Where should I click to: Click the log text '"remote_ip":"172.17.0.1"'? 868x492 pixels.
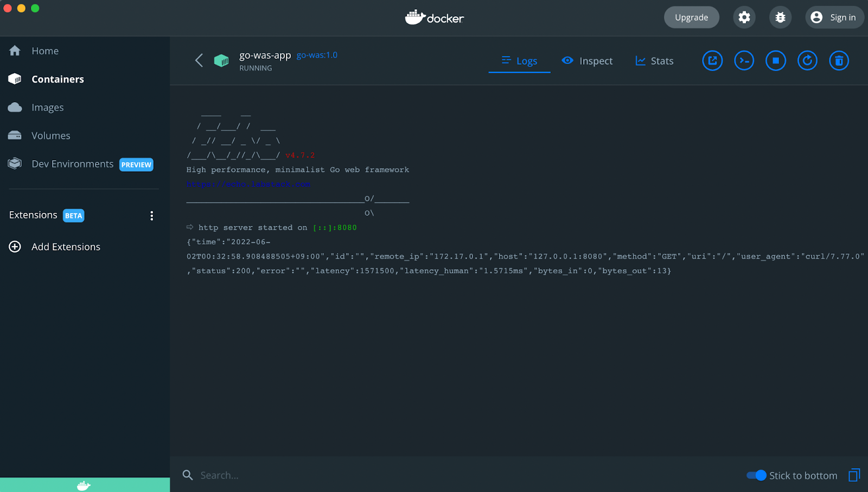click(x=429, y=256)
